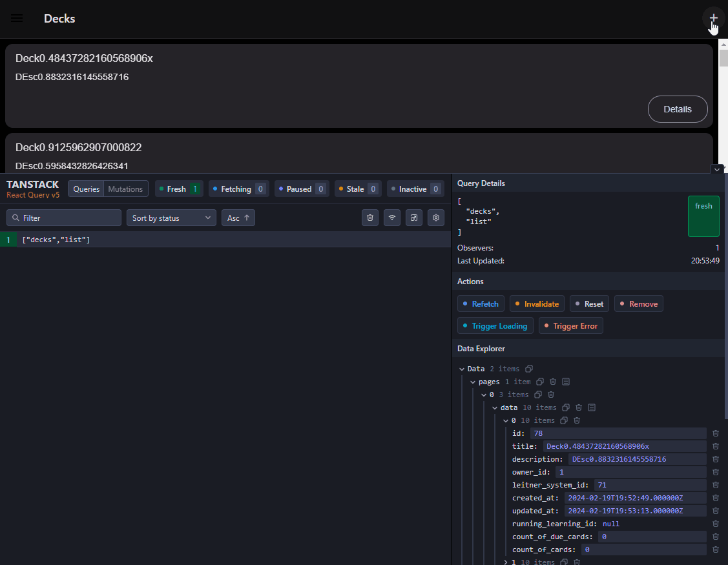Delete the data 10 items array
This screenshot has height=565, width=728.
coord(579,407)
